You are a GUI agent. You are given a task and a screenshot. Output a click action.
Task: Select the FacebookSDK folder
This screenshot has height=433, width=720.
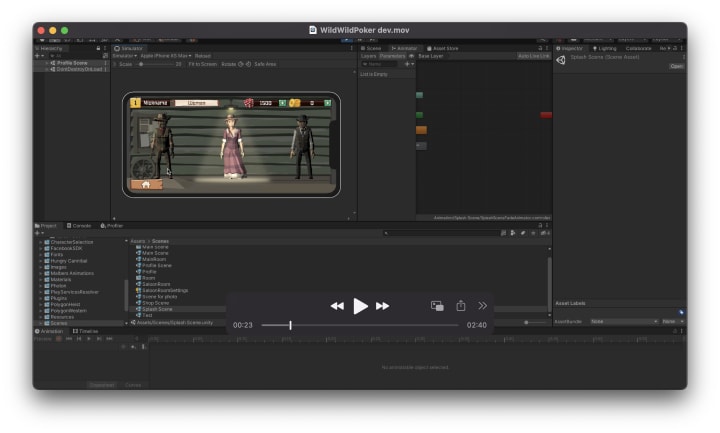tap(66, 248)
